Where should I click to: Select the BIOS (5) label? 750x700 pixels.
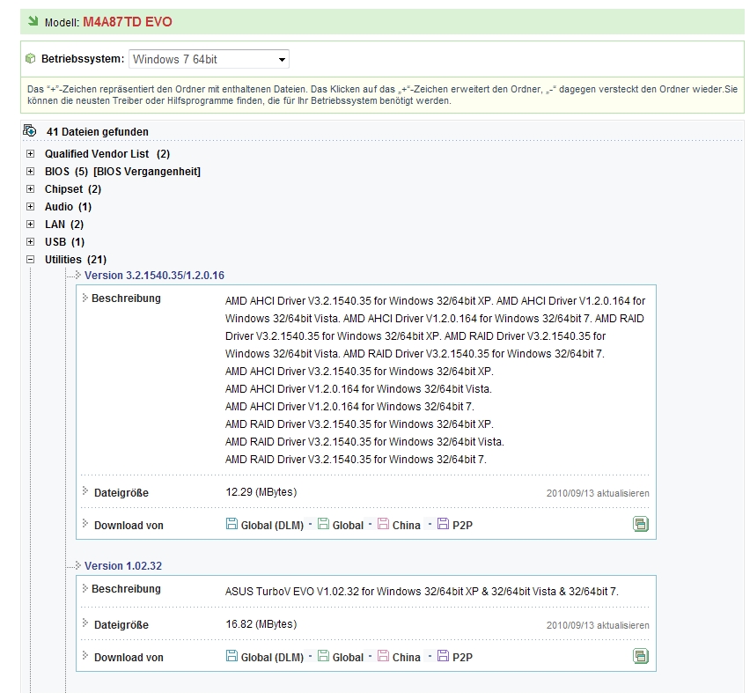point(67,172)
